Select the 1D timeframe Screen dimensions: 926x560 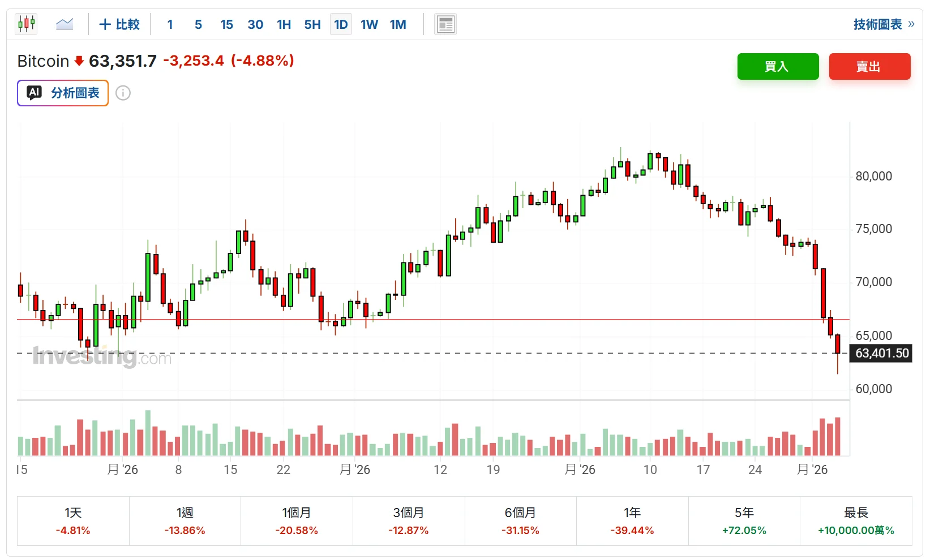pyautogui.click(x=341, y=24)
